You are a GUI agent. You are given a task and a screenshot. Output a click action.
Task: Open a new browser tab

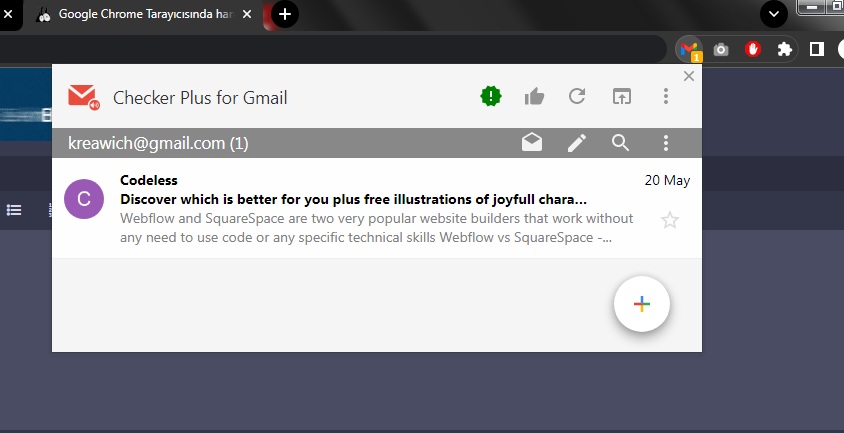pos(285,14)
